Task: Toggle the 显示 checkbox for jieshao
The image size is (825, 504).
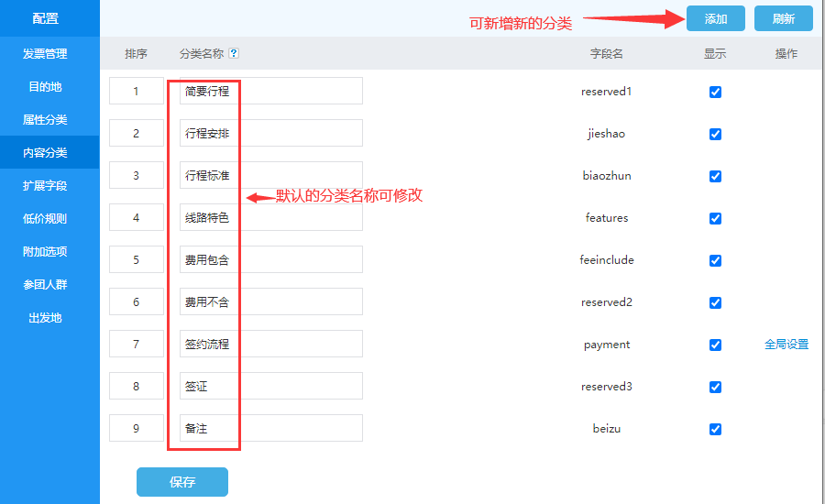Action: [x=715, y=134]
